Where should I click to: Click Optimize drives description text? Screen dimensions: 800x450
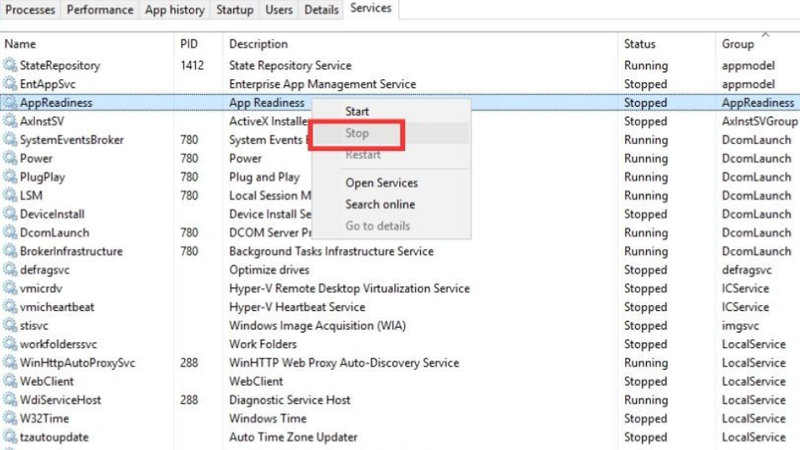(269, 270)
